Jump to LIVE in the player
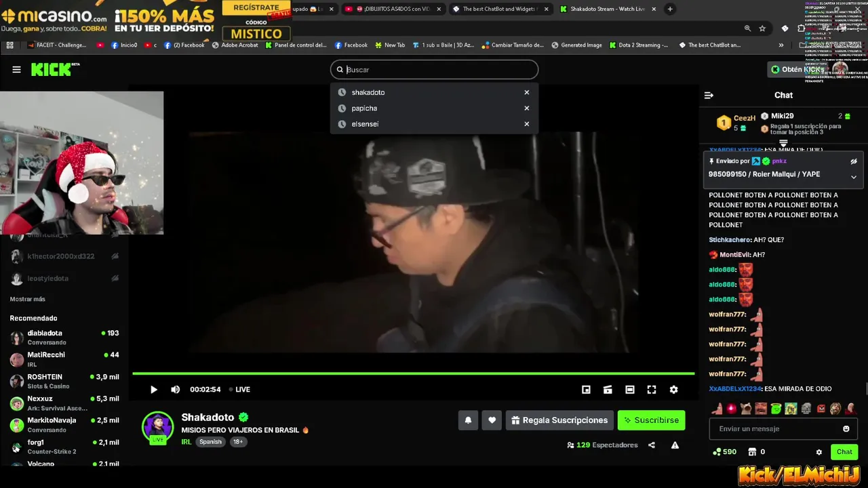 239,390
